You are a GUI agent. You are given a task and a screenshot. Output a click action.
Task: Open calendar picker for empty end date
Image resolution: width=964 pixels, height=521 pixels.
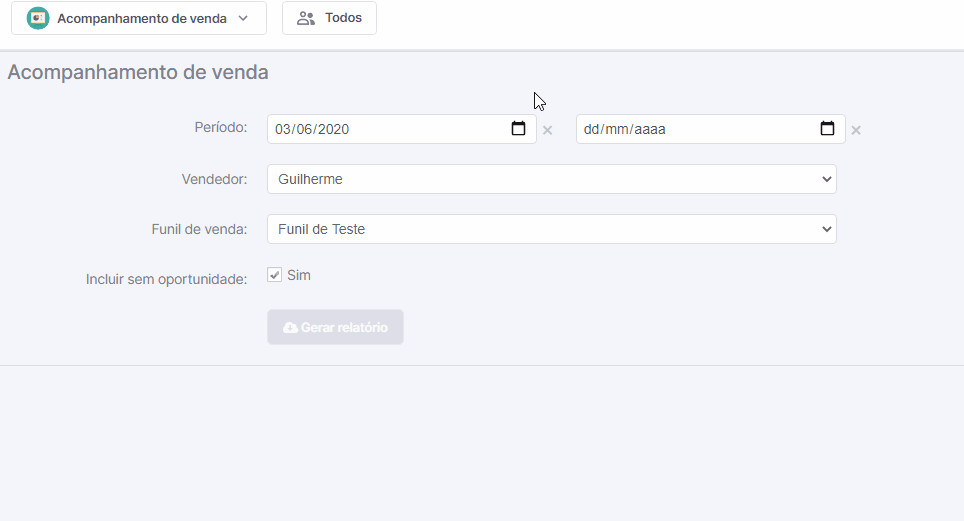click(828, 129)
